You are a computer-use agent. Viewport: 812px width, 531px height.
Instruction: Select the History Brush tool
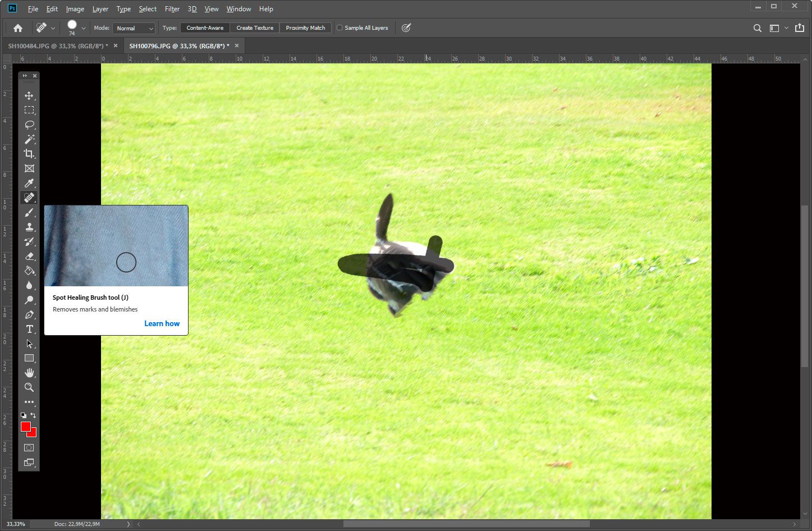(29, 241)
